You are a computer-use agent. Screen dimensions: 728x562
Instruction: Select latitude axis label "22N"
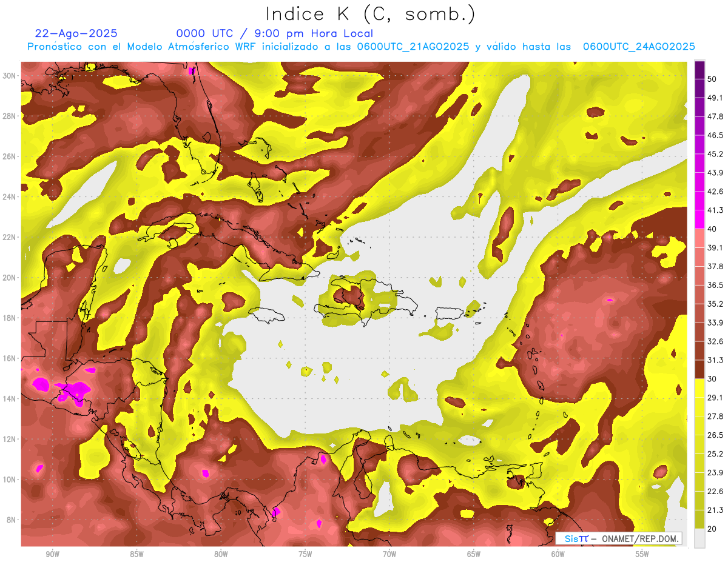tap(10, 237)
